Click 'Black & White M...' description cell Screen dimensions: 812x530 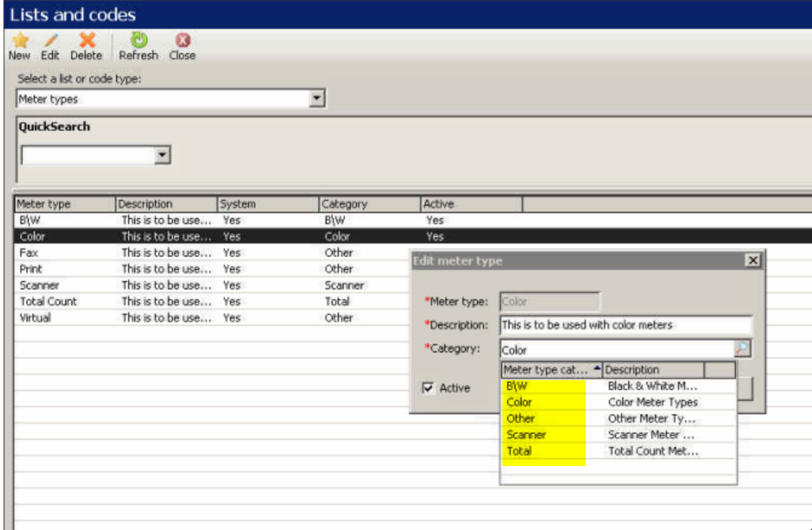[x=653, y=386]
